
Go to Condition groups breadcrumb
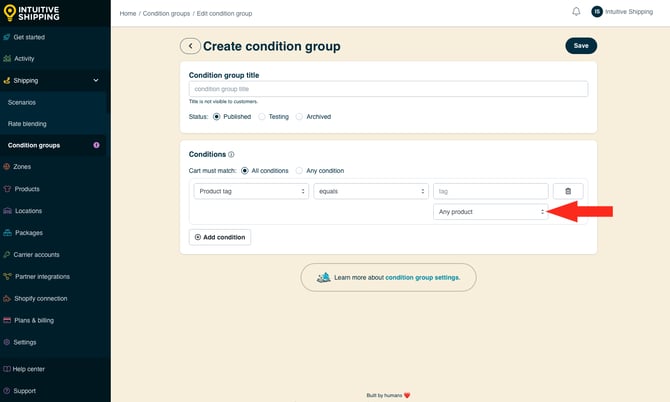click(166, 14)
